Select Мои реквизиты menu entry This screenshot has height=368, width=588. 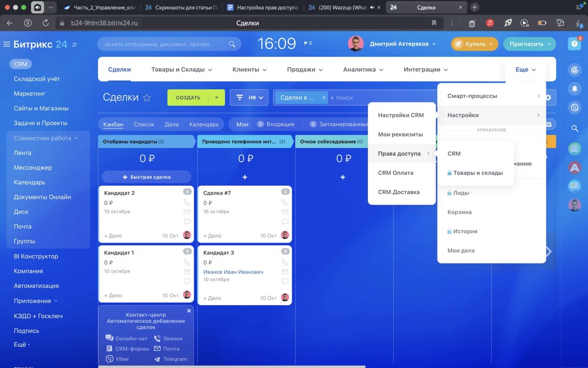[x=400, y=134]
